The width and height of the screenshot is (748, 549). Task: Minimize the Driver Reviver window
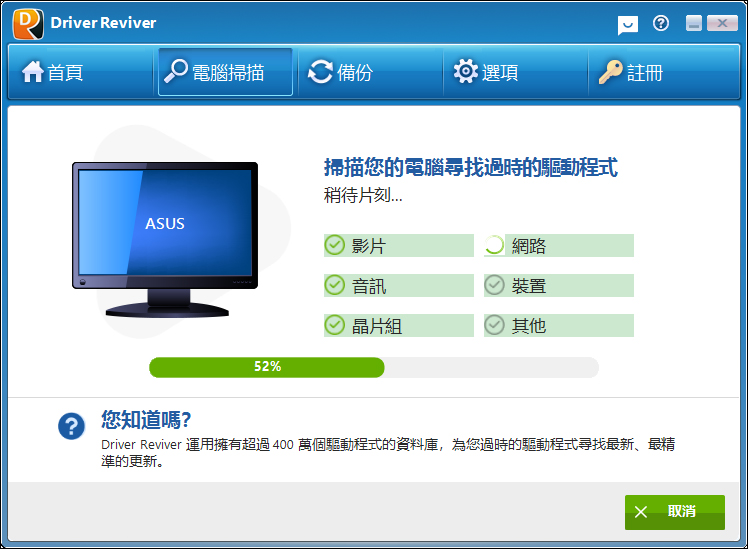point(694,23)
